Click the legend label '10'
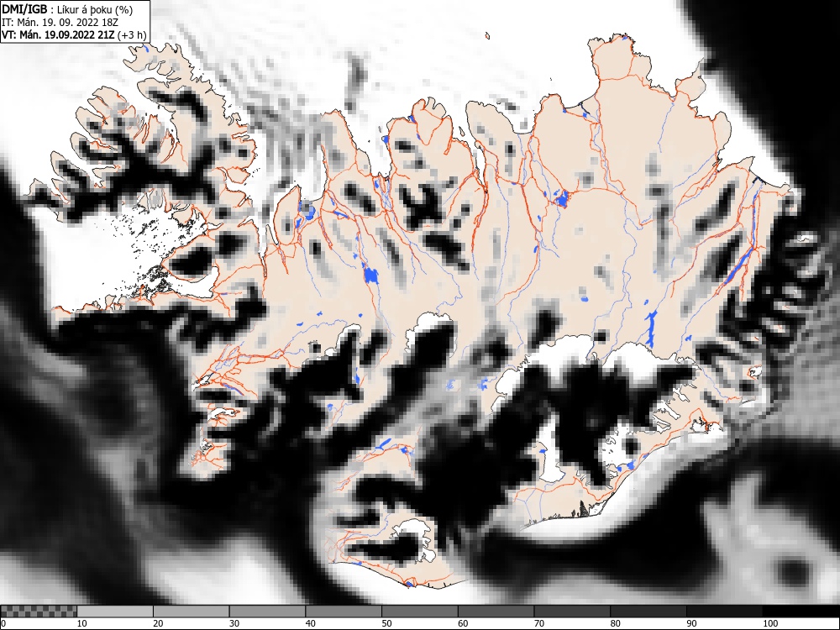 coord(82,623)
